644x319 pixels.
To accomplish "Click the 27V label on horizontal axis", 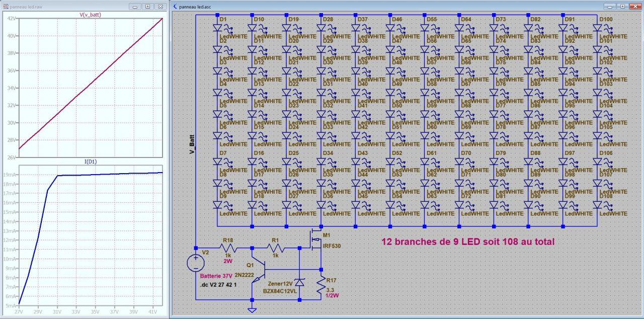I will [x=19, y=312].
